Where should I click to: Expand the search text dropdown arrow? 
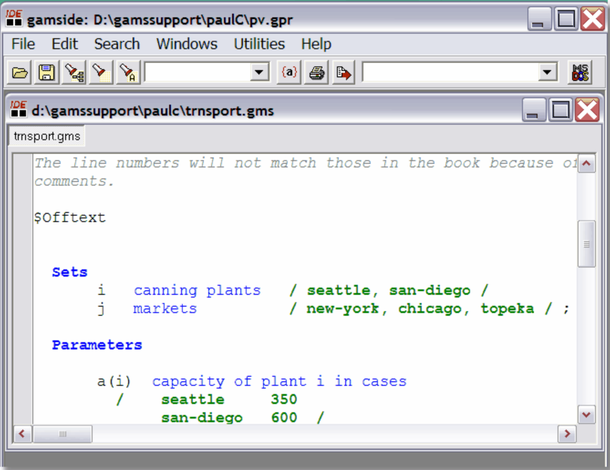260,72
